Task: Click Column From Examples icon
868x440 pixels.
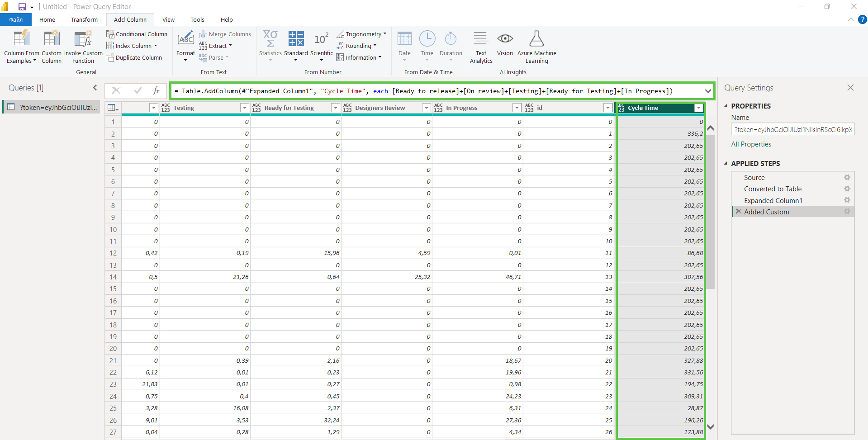Action: [21, 39]
